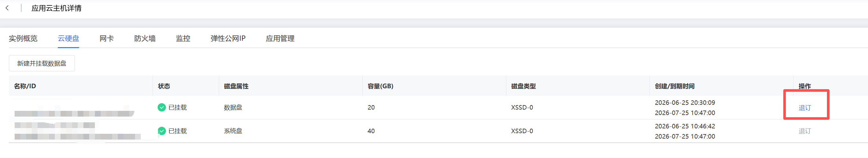Screen dimensions: 868x158
Task: Select the 云硬盘 tab
Action: tap(68, 39)
